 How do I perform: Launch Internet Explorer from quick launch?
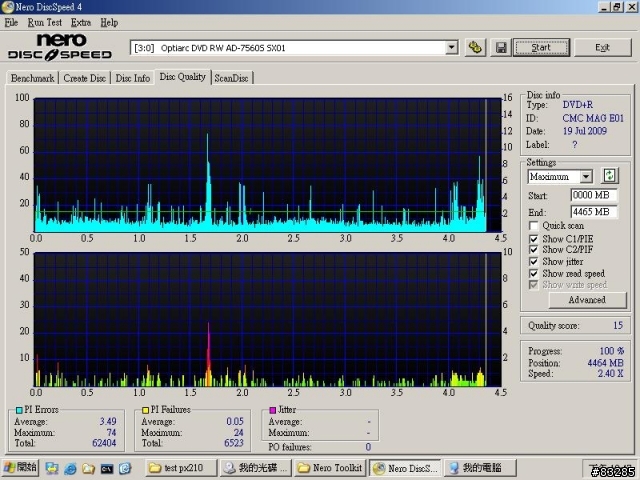[x=70, y=468]
